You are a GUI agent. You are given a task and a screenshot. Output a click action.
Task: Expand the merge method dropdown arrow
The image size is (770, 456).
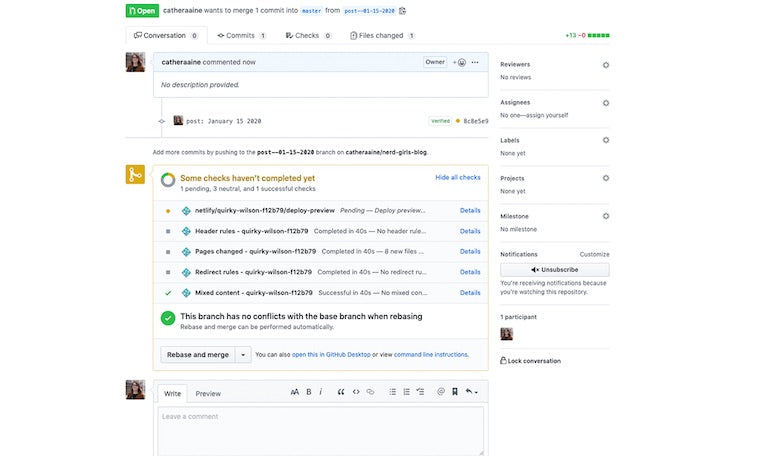tap(243, 354)
